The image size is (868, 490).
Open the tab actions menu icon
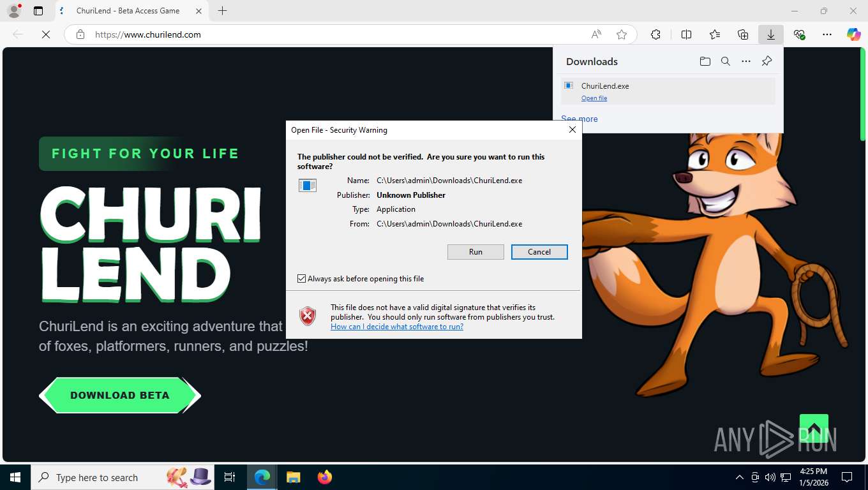click(x=38, y=11)
